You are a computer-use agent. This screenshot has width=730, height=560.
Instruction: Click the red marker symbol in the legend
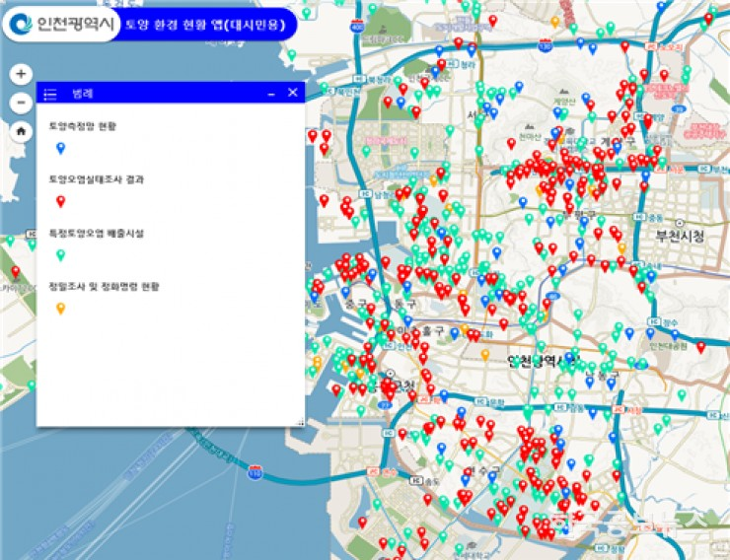(x=60, y=201)
